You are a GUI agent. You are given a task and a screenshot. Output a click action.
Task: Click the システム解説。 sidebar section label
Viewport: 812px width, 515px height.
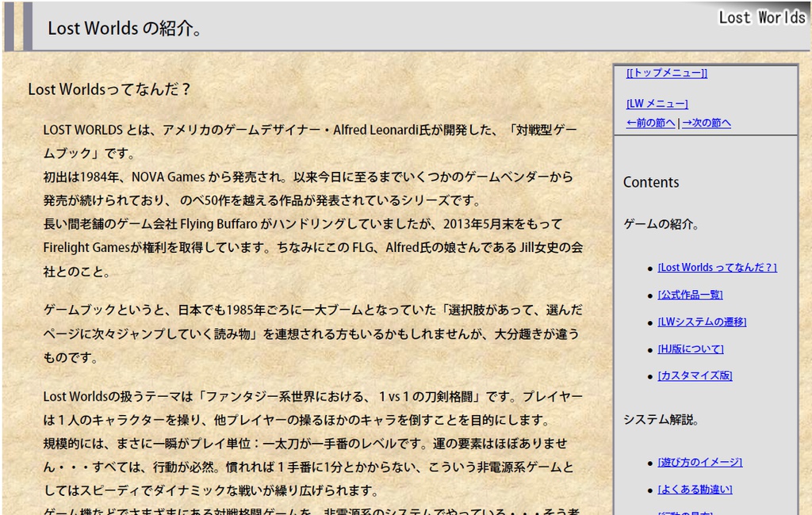point(661,420)
